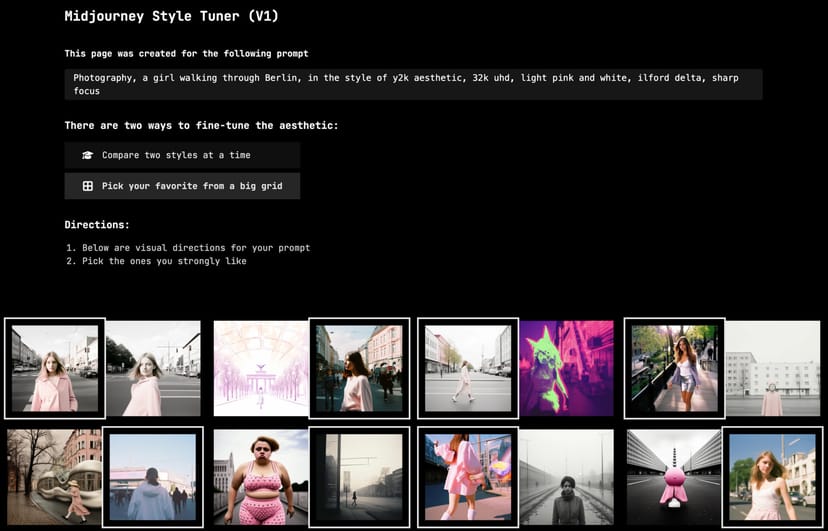Select the black-and-white girl with pink coat image
The width and height of the screenshot is (828, 531).
[153, 368]
